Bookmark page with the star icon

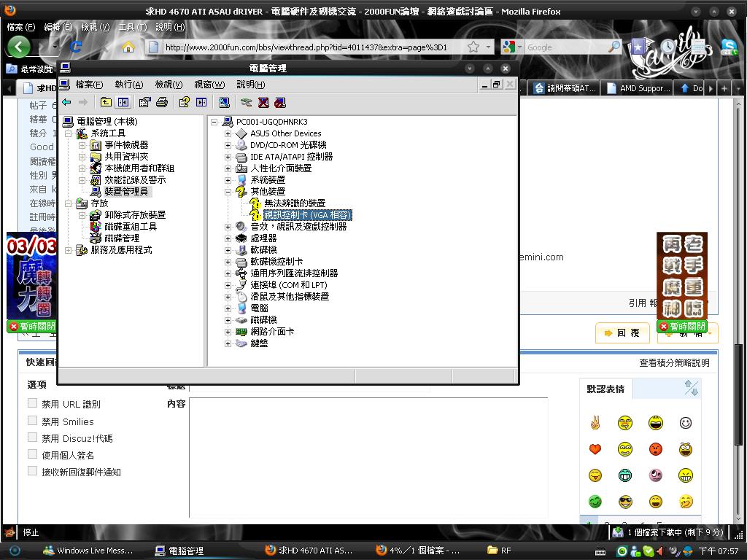(x=473, y=47)
